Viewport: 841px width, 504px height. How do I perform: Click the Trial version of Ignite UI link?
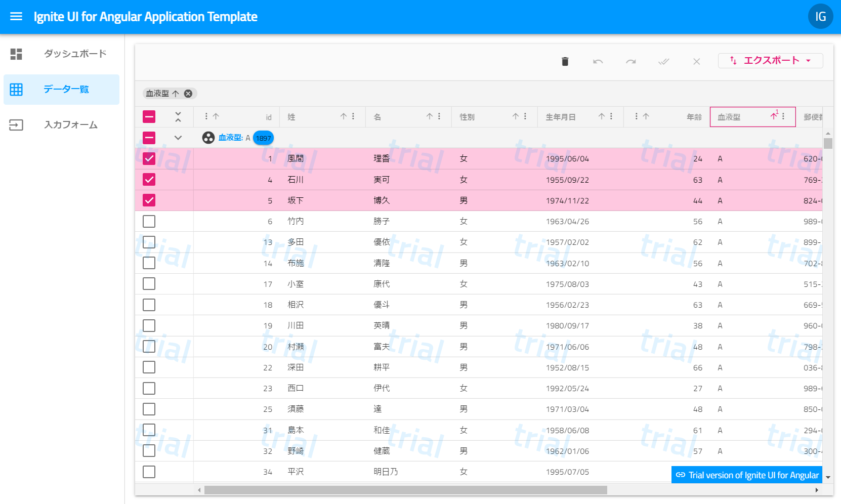pyautogui.click(x=746, y=475)
